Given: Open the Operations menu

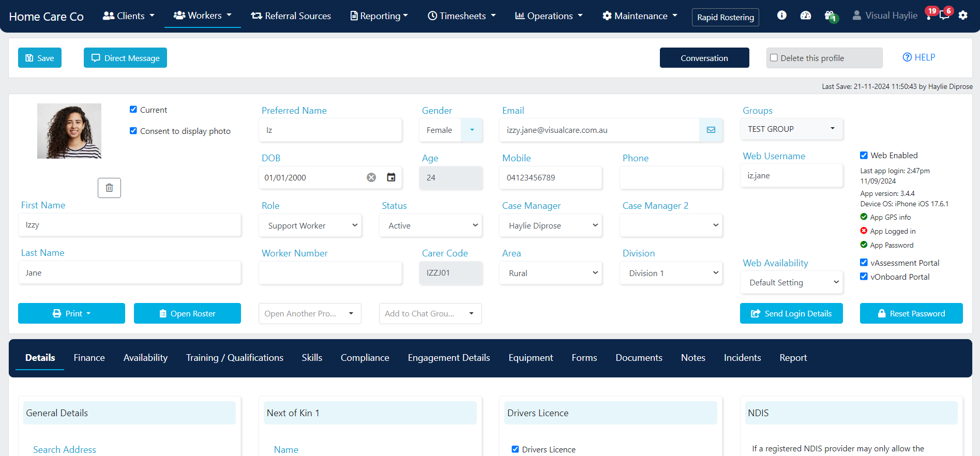Looking at the screenshot, I should click(x=549, y=16).
